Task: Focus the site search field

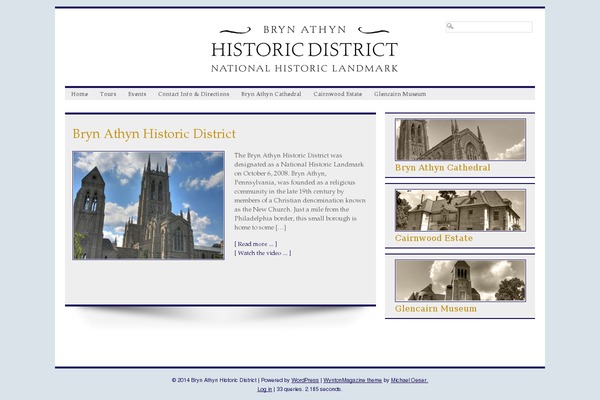Action: pyautogui.click(x=489, y=27)
